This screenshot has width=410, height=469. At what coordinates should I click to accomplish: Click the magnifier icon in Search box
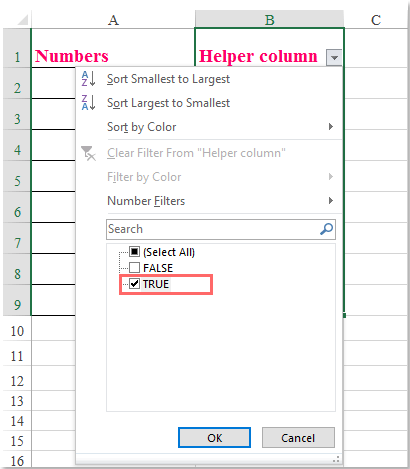[326, 229]
